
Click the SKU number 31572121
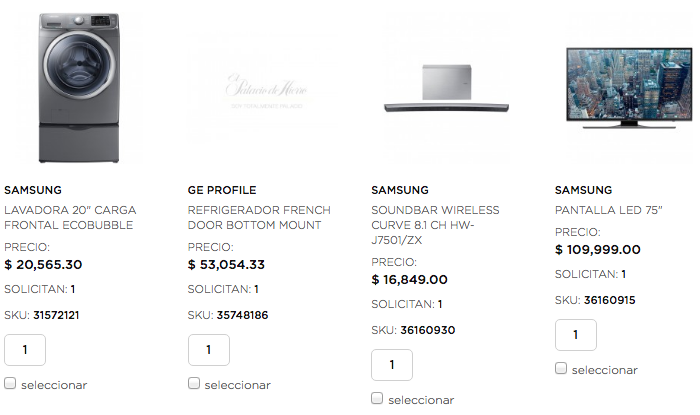56,315
